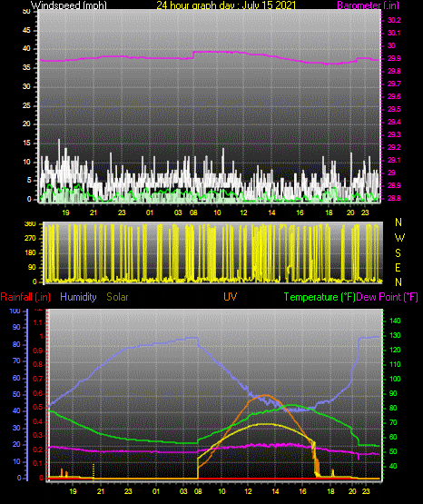
Task: Click hour 01 on the bottom time axis
Action: pos(156,491)
